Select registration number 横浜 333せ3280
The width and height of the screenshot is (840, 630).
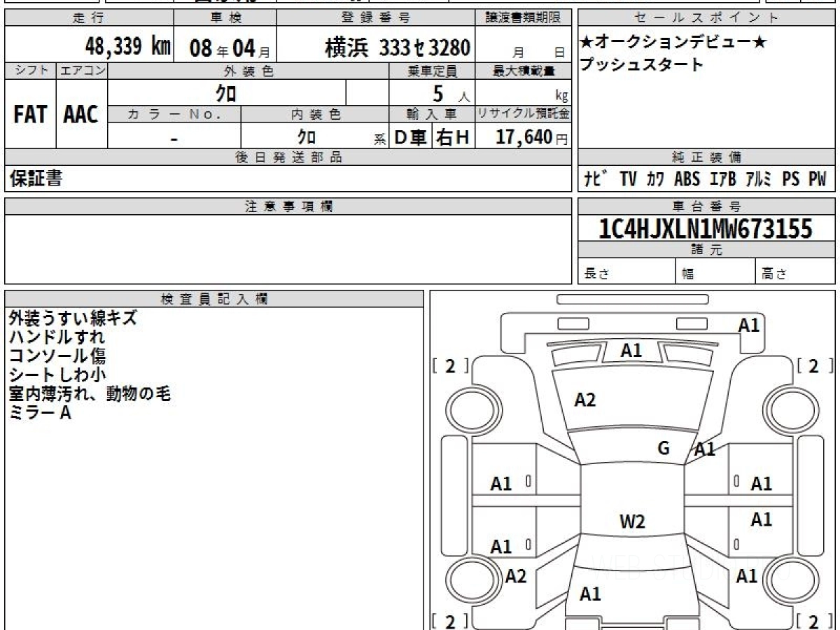pyautogui.click(x=398, y=48)
